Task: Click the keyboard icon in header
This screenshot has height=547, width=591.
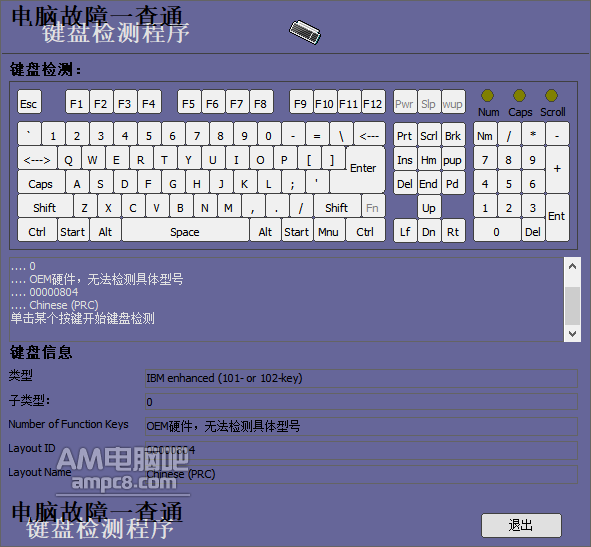Action: pyautogui.click(x=305, y=32)
